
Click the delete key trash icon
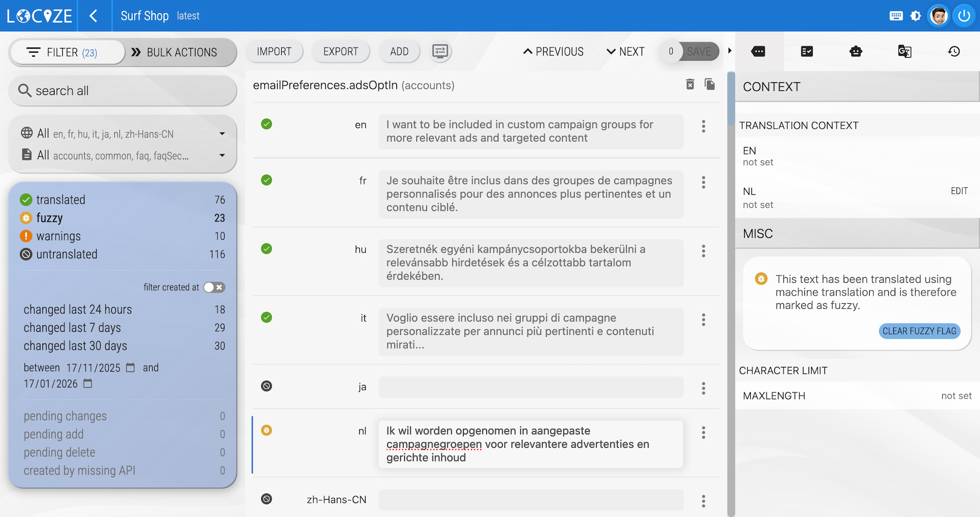point(690,84)
